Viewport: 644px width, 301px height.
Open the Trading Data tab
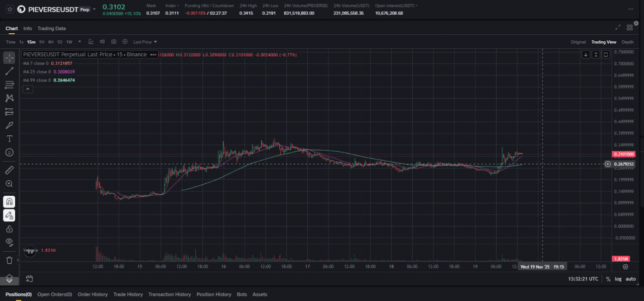pyautogui.click(x=51, y=28)
